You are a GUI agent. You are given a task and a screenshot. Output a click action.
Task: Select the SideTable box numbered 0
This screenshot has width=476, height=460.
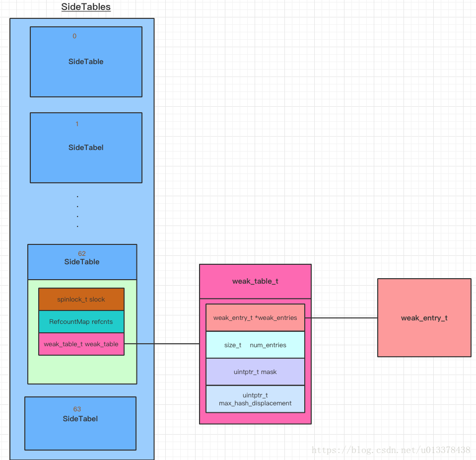(86, 62)
